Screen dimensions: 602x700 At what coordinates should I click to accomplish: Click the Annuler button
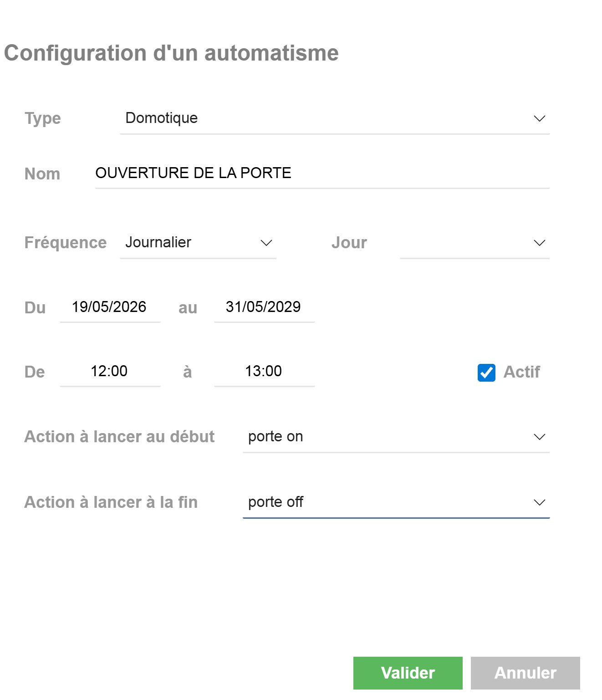pos(525,673)
